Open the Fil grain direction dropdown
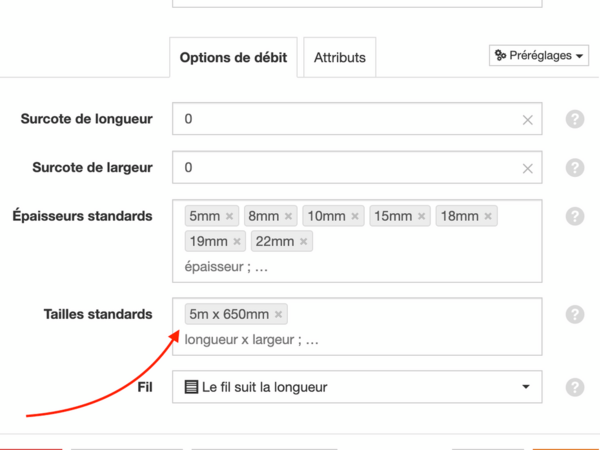This screenshot has width=600, height=450. [x=357, y=387]
